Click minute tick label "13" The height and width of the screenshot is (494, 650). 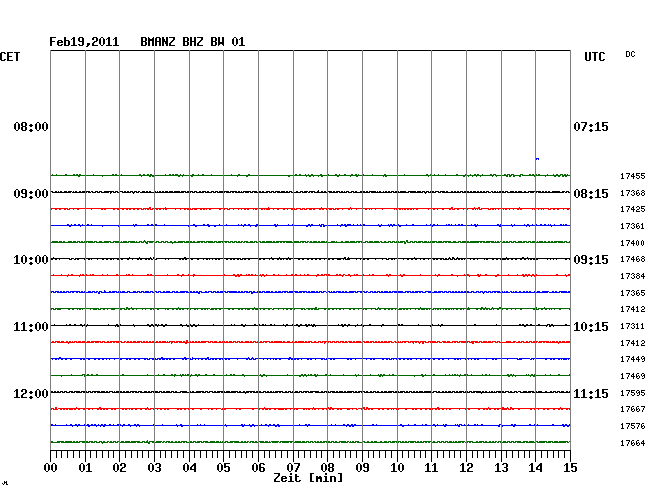(501, 468)
